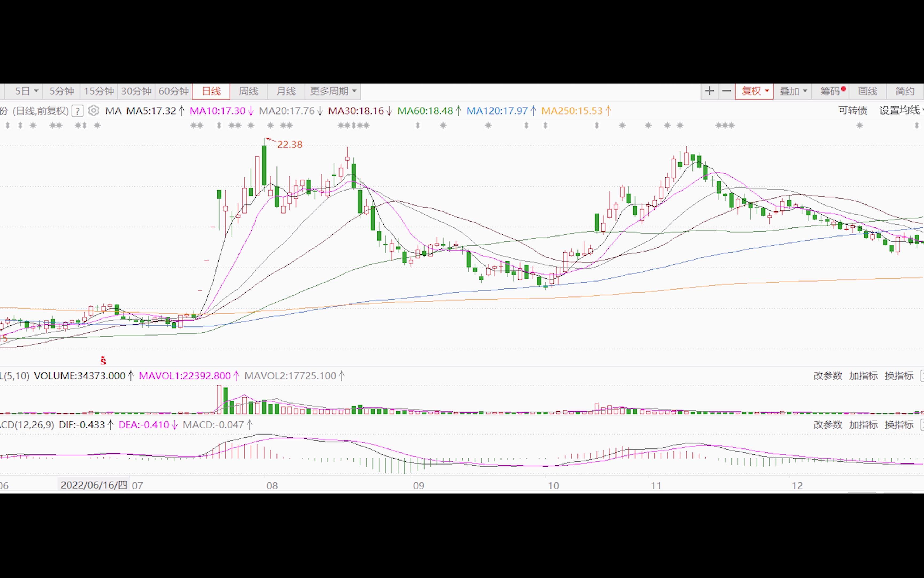Click the 08 month axis label
Image resolution: width=924 pixels, height=578 pixels.
(x=272, y=486)
